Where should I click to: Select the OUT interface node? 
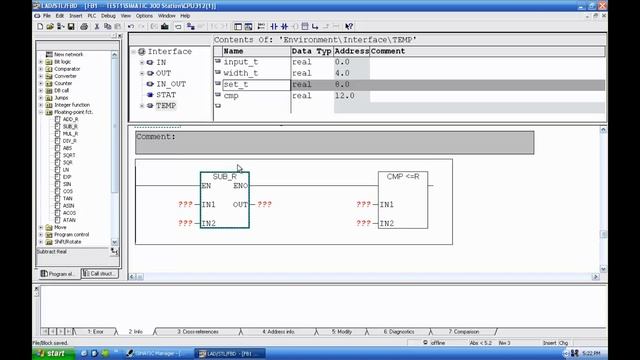tap(163, 73)
